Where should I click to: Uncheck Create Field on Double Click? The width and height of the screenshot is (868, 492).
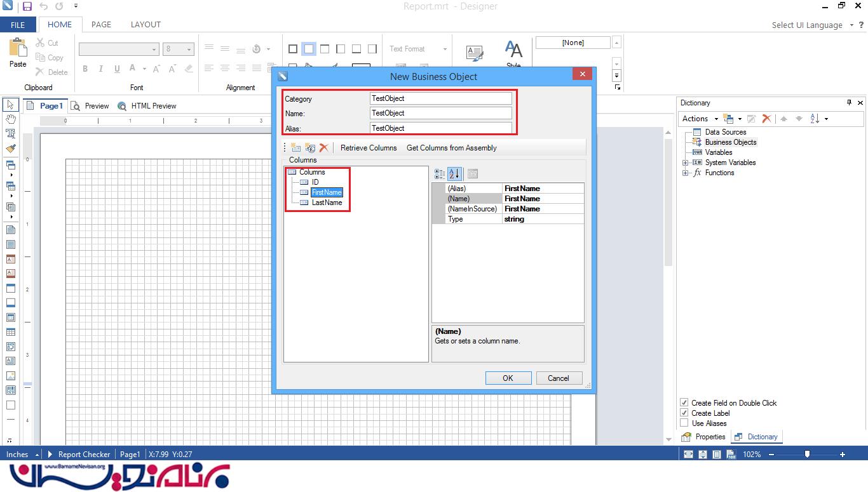tap(684, 403)
